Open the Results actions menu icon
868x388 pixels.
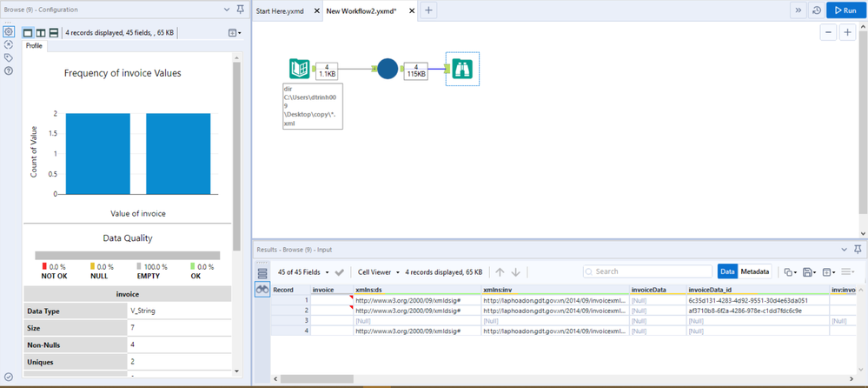[x=848, y=271]
